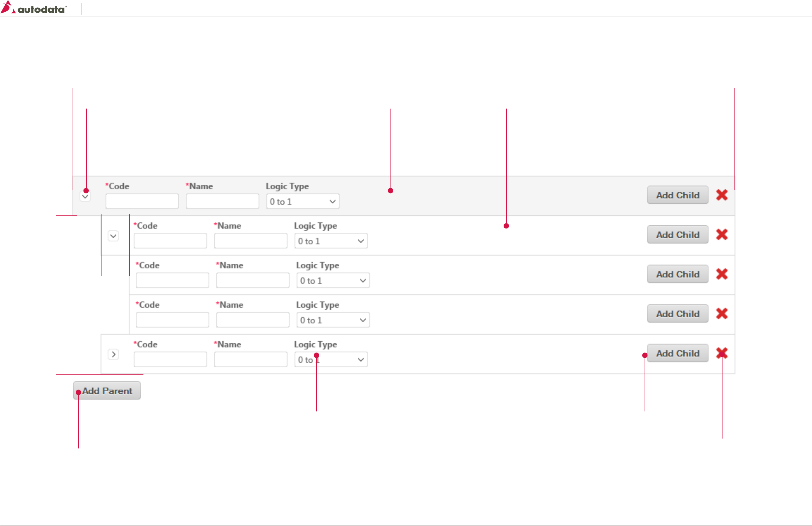
Task: Open Logic Type dropdown in second row
Action: 331,241
